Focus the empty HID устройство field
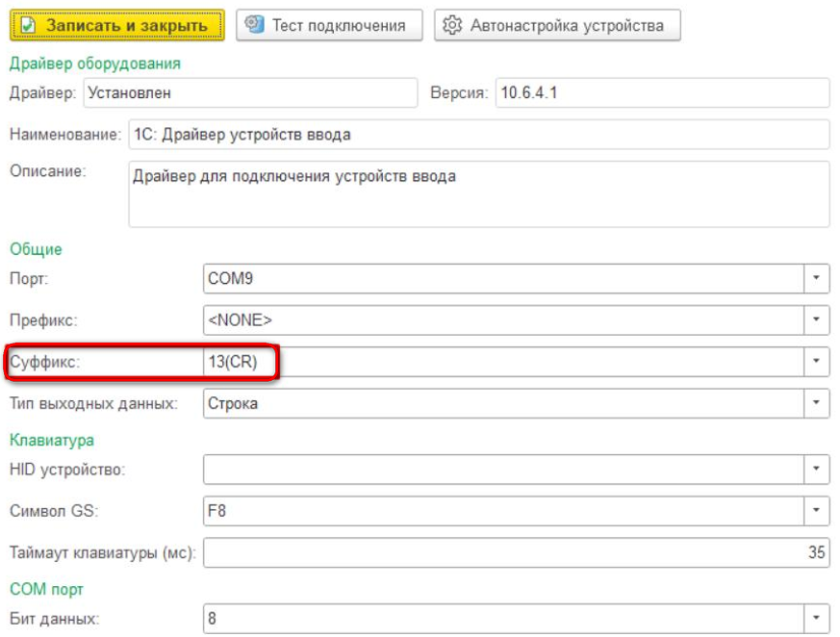 503,470
